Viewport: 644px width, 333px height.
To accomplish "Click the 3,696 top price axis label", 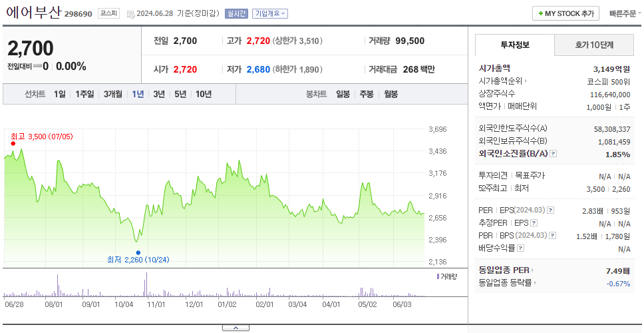I will pos(437,129).
